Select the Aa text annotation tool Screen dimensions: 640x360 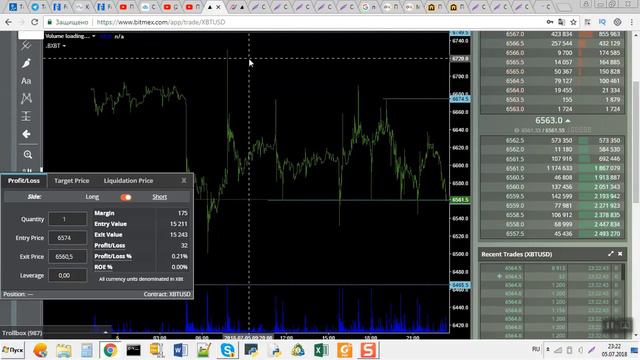pyautogui.click(x=26, y=81)
